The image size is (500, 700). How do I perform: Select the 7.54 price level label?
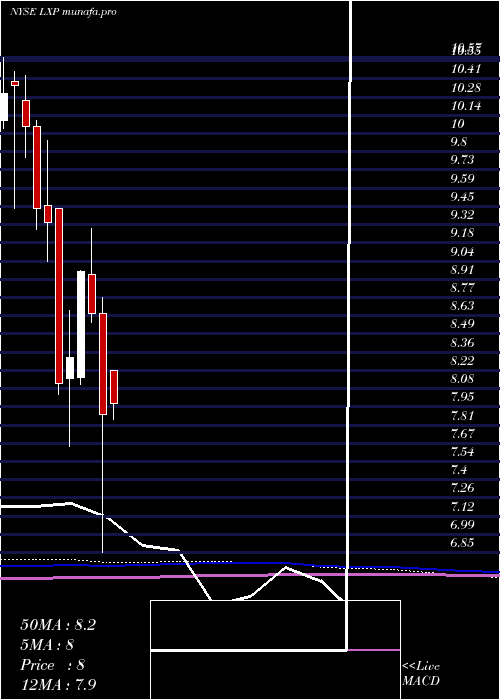click(462, 451)
